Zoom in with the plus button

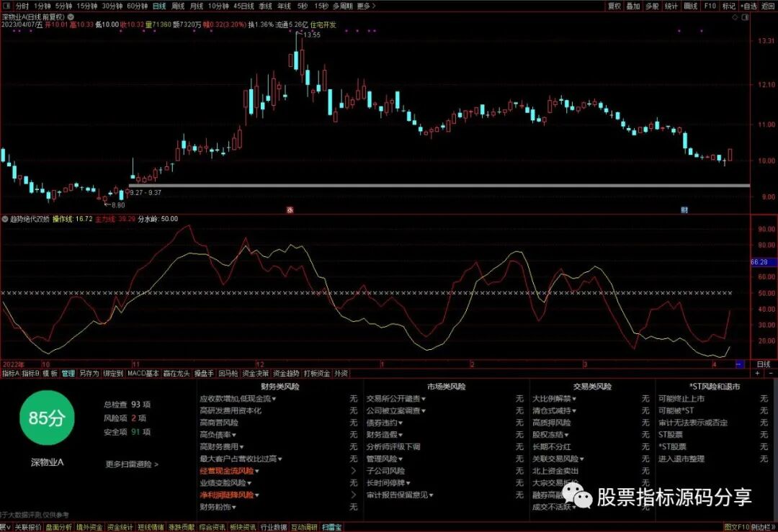[758, 373]
